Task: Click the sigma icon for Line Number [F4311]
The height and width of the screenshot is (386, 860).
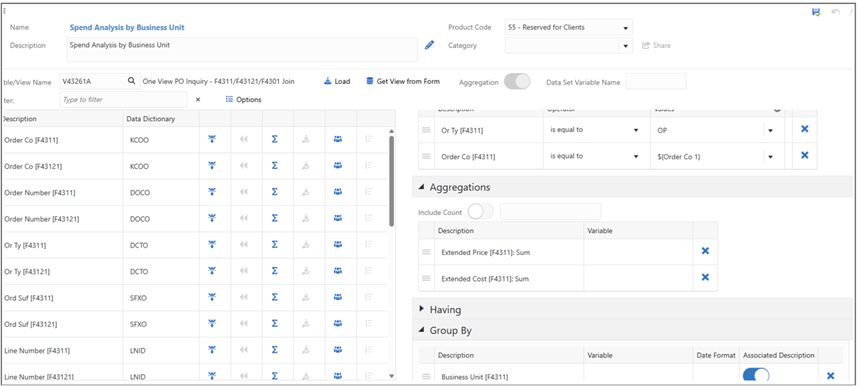Action: pyautogui.click(x=274, y=350)
